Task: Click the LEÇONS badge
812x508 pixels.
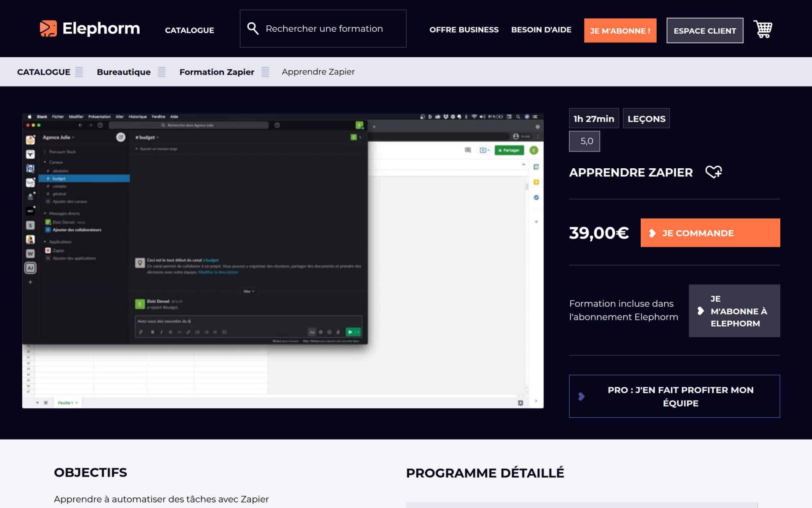Action: click(x=646, y=118)
